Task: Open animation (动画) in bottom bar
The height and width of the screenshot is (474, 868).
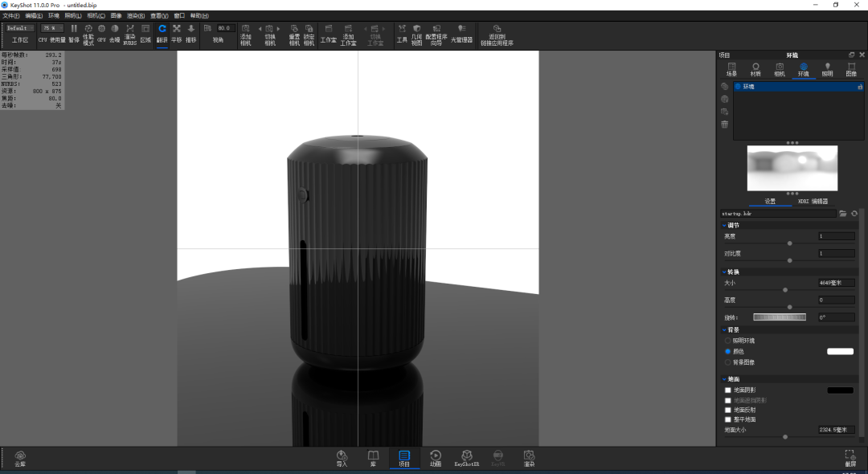Action: click(436, 458)
